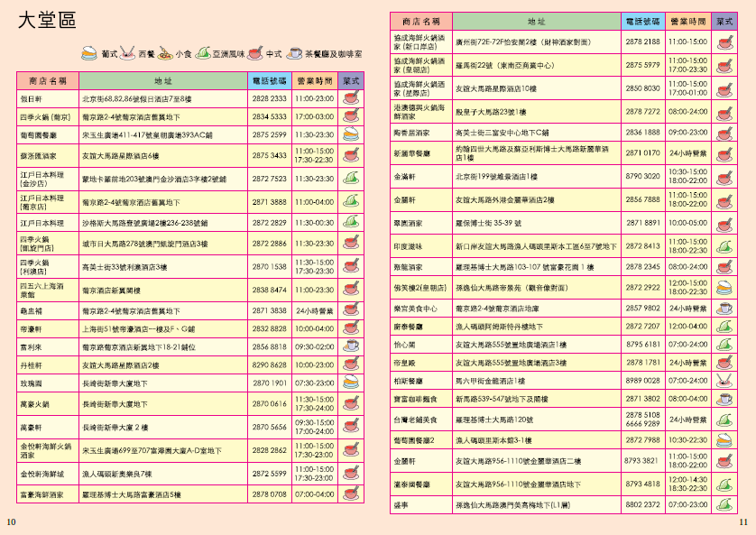Screen dimensions: 756x535
Task: Select the shop name 金滿軒
Action: click(x=404, y=177)
